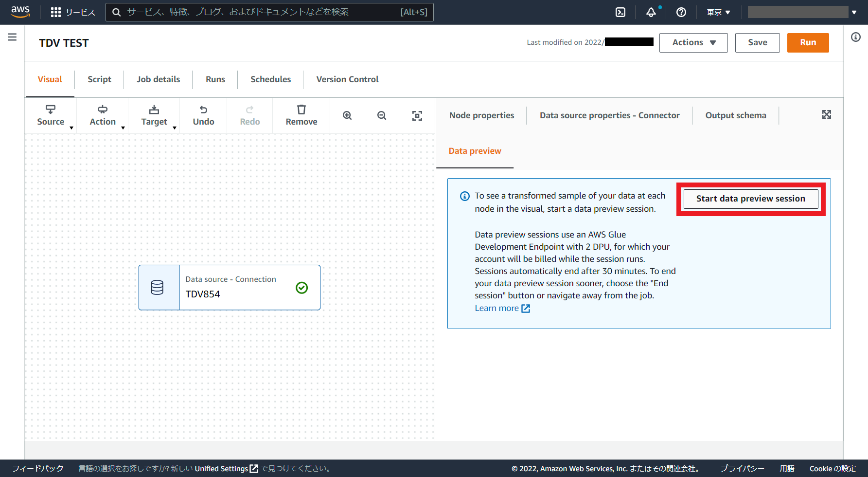Image resolution: width=868 pixels, height=477 pixels.
Task: Switch to the Script tab
Action: click(99, 79)
